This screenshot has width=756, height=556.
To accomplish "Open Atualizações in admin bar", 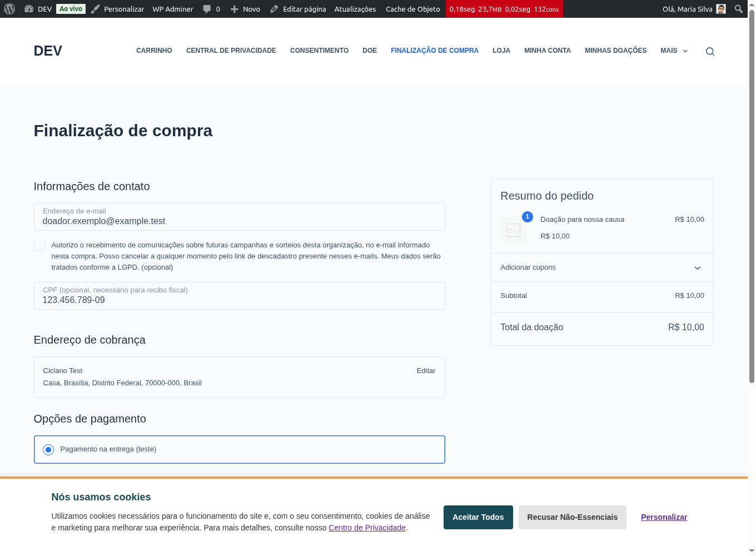I will [x=355, y=9].
